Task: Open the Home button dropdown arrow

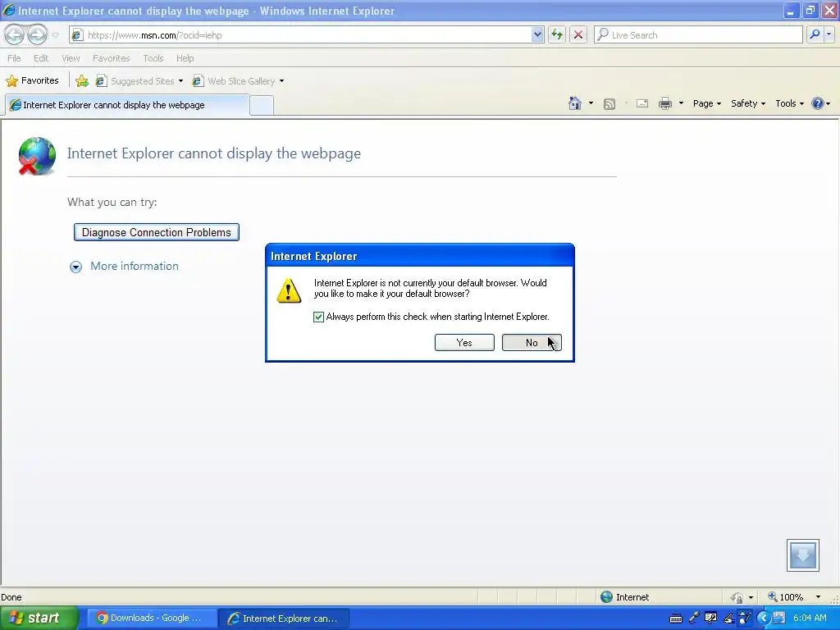Action: [591, 103]
